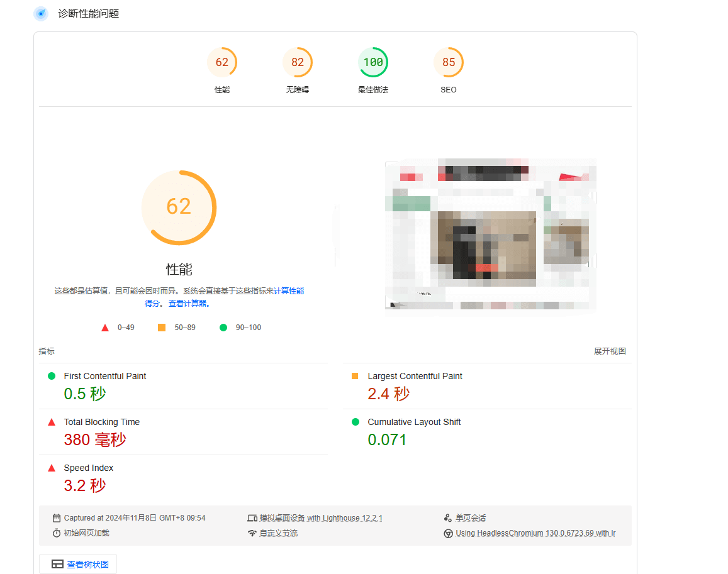Click the orange square 50–89 legend icon
The image size is (728, 574).
tap(162, 328)
